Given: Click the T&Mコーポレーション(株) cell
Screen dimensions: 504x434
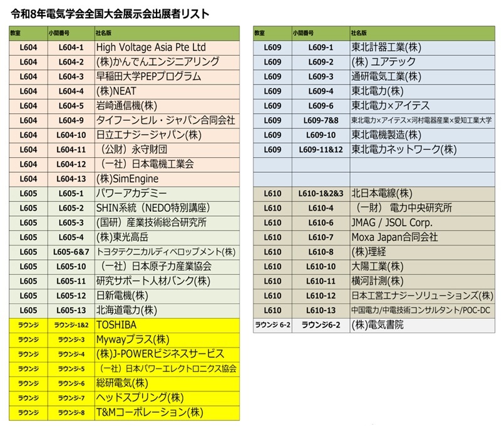Looking at the screenshot, I should point(150,413).
